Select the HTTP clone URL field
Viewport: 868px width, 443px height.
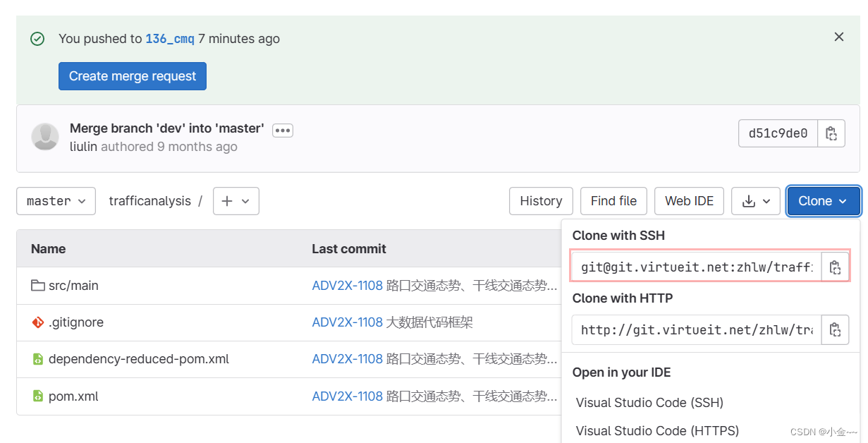point(697,329)
